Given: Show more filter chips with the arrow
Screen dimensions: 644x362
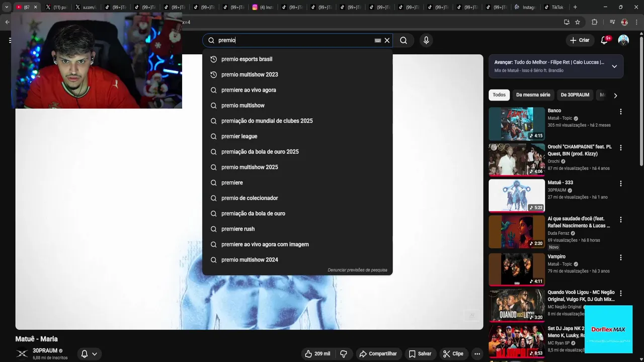Looking at the screenshot, I should (x=615, y=96).
